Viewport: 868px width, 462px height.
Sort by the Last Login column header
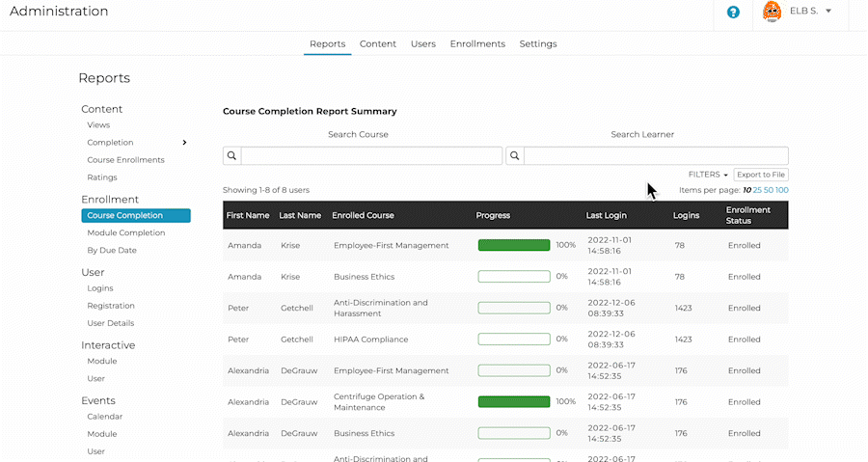tap(607, 215)
